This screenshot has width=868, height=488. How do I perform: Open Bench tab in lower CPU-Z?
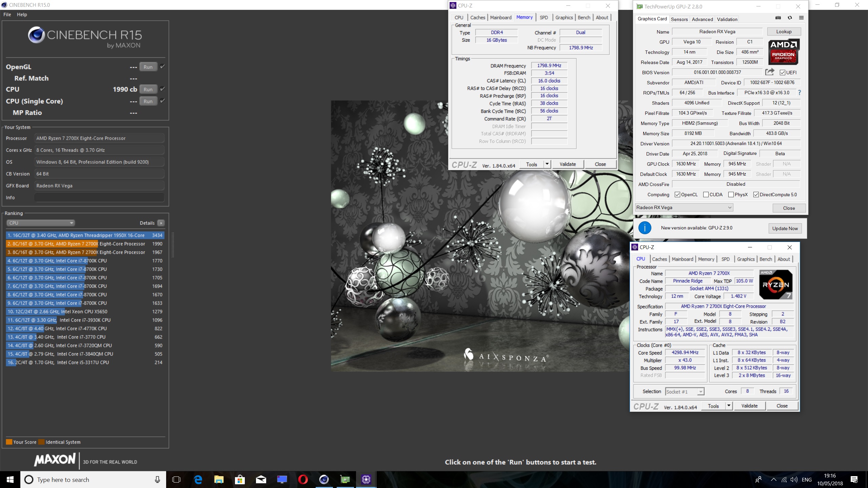pyautogui.click(x=766, y=259)
